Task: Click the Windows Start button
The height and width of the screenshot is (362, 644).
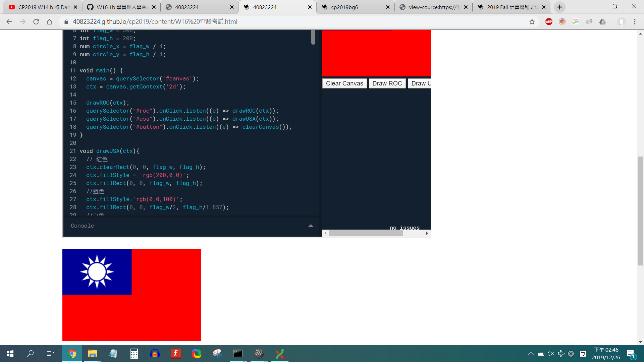Action: 10,354
